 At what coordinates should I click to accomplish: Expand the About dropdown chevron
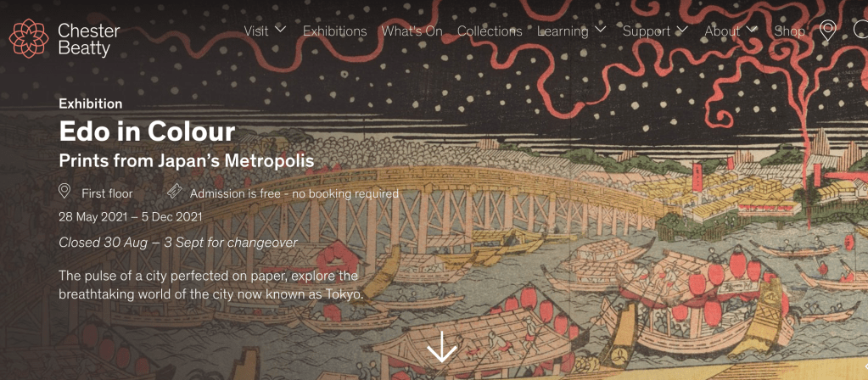point(751,29)
